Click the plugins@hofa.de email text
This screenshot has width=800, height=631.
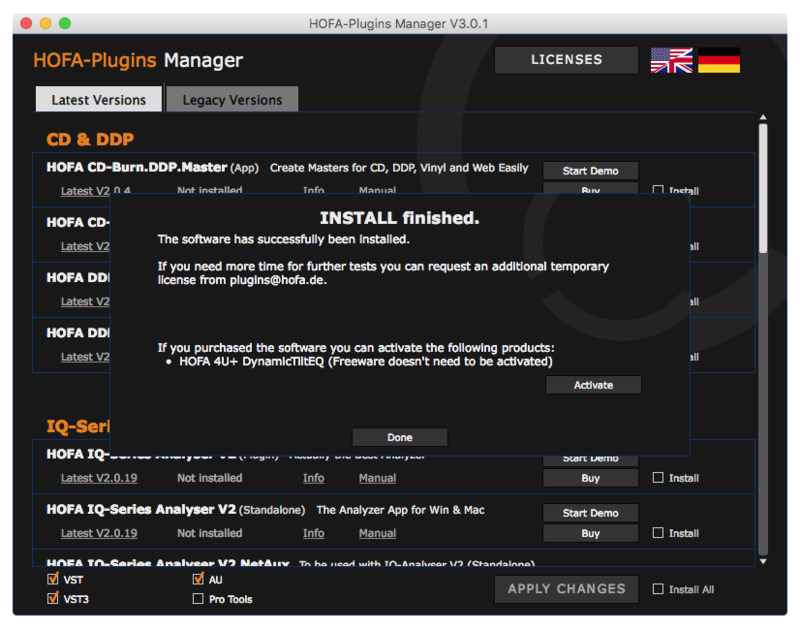[x=277, y=280]
